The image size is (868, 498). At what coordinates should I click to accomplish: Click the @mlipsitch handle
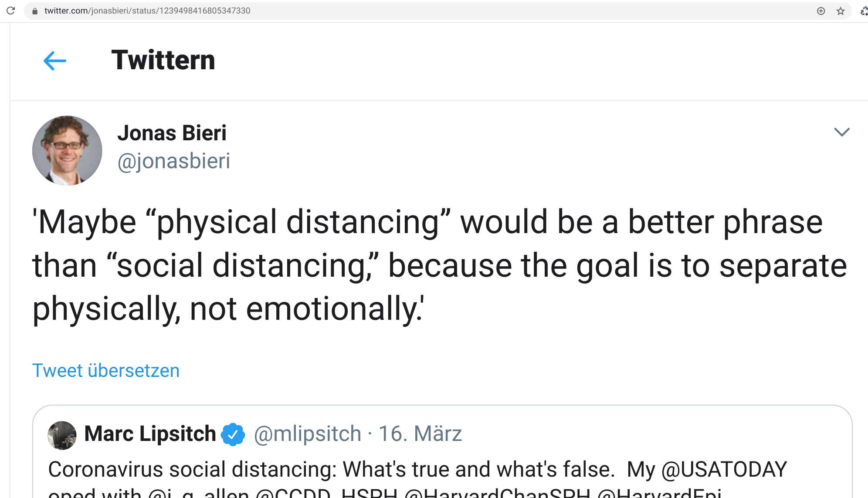[308, 434]
